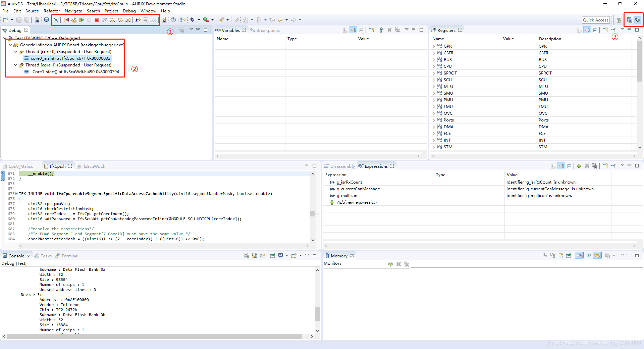The image size is (644, 349).
Task: Switch to the Disassembly tab
Action: (x=339, y=166)
